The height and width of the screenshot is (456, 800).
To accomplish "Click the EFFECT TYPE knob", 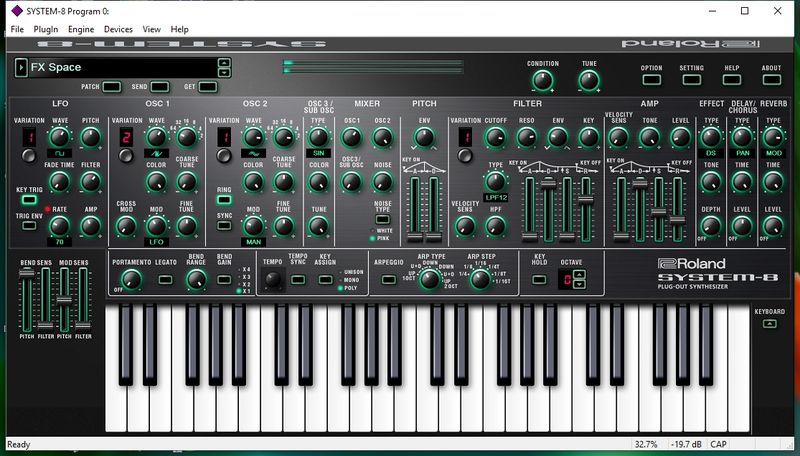I will click(711, 137).
